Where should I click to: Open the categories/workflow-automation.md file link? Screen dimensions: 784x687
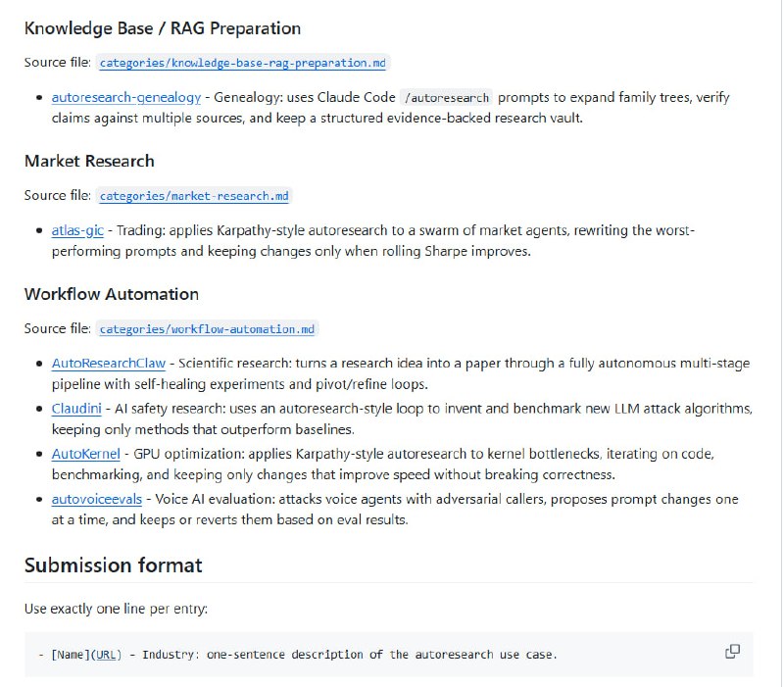coord(208,329)
